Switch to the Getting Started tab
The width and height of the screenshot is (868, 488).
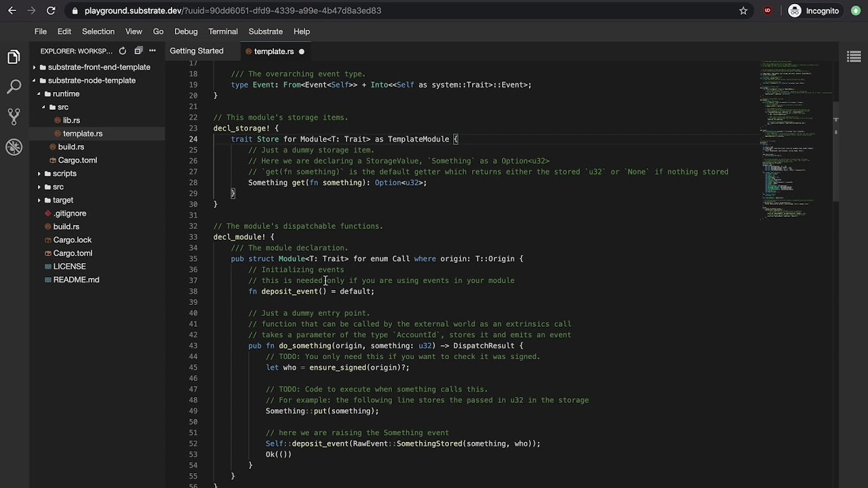pos(196,51)
